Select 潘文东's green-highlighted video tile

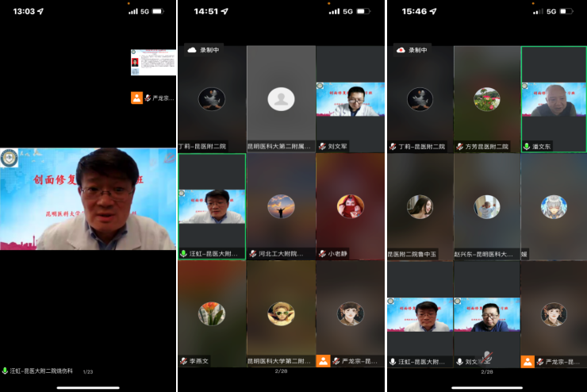point(554,98)
